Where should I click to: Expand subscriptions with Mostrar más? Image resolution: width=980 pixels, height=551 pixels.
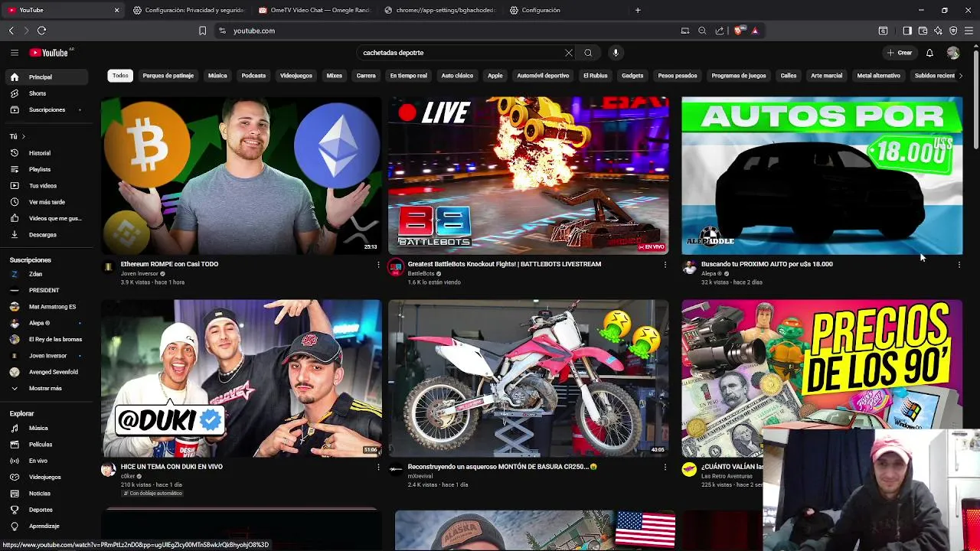[46, 388]
